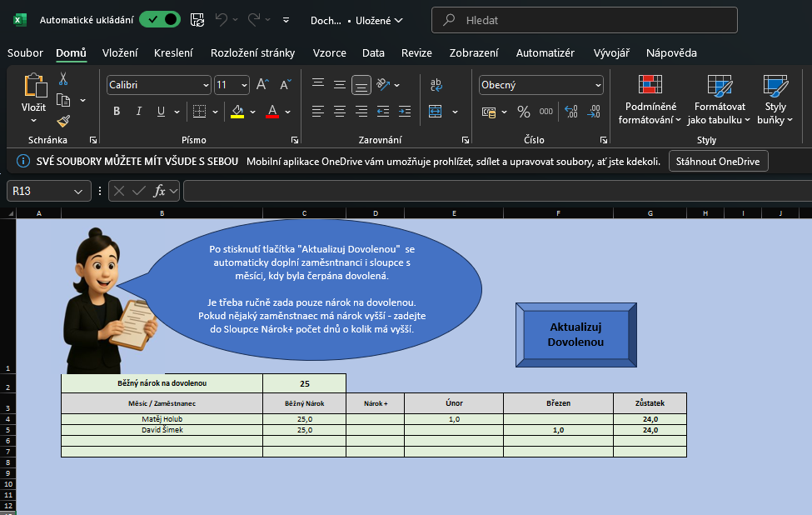Toggle Bold formatting

pyautogui.click(x=117, y=112)
